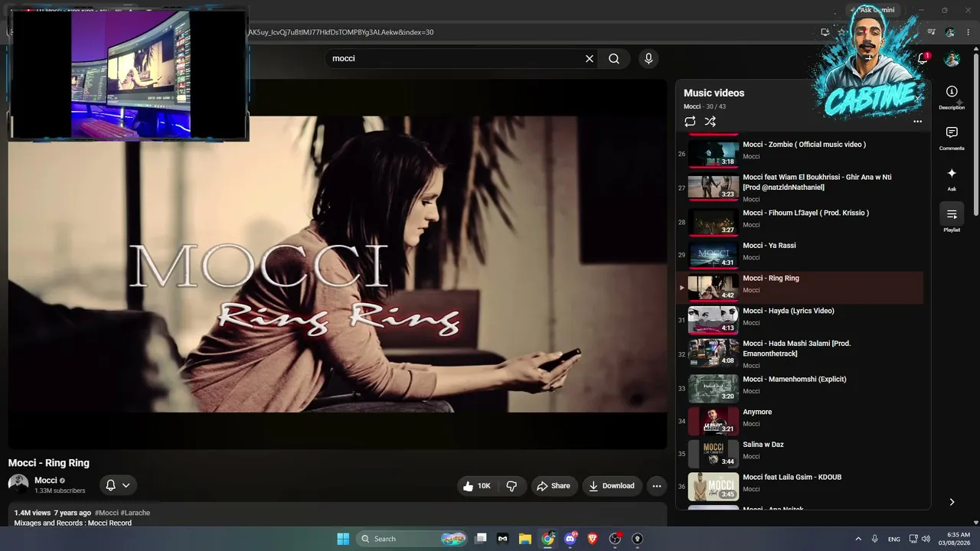Open title 'Mocci - Zombie ( Official music video )'
The width and height of the screenshot is (980, 551).
[x=804, y=145]
